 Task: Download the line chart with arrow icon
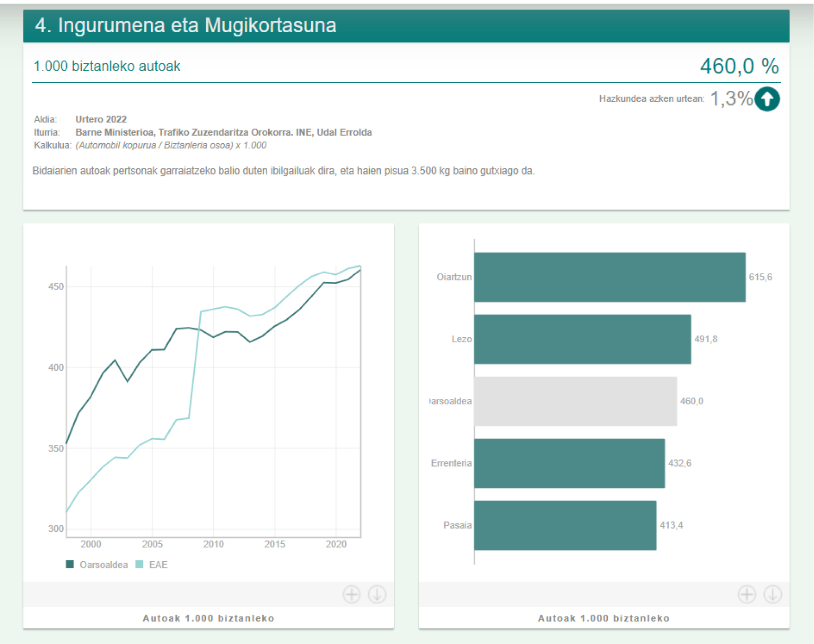(377, 594)
